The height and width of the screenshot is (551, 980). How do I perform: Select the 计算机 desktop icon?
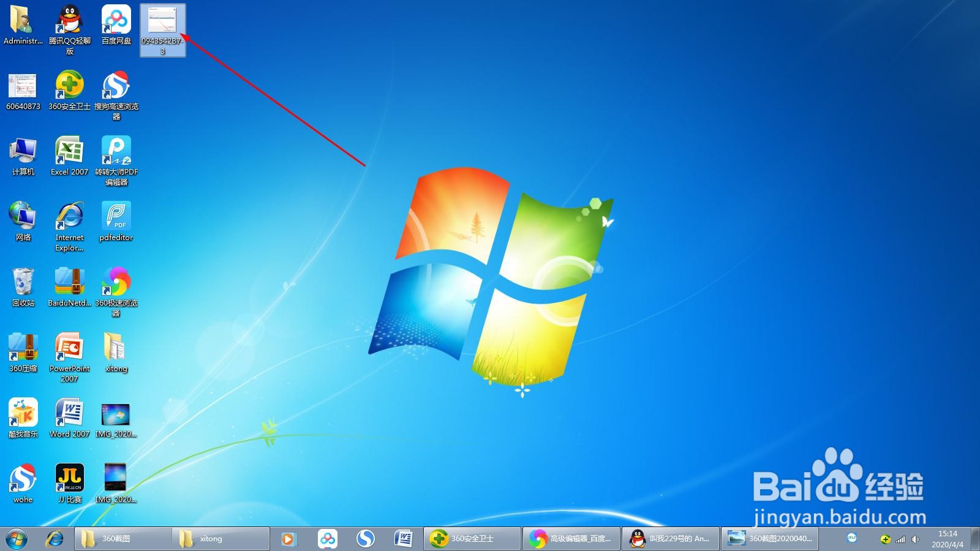[23, 157]
